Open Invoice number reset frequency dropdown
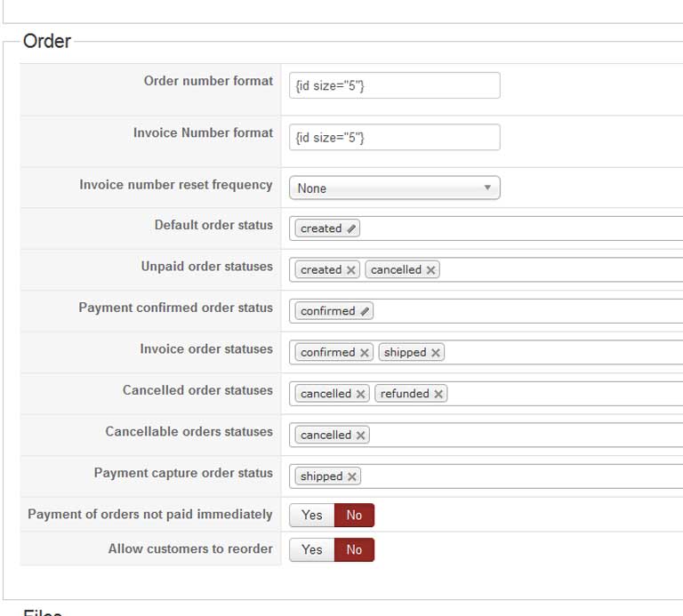This screenshot has height=616, width=683. coord(394,188)
